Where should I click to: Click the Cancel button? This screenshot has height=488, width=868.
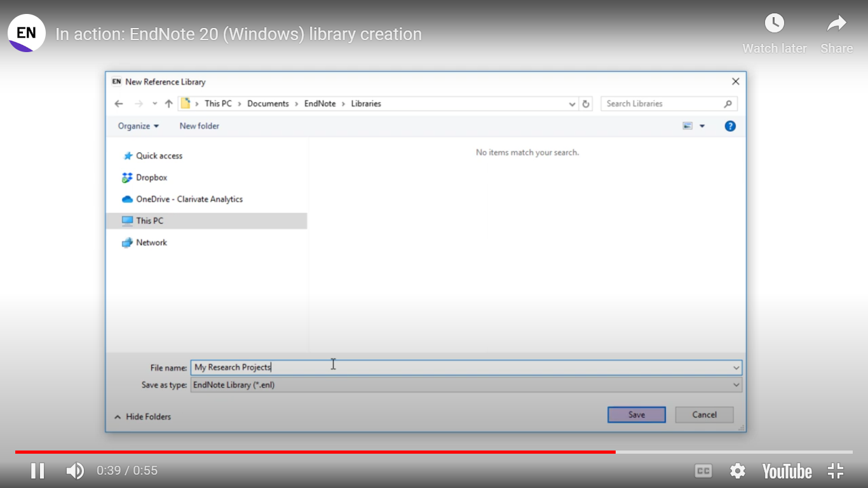point(704,414)
